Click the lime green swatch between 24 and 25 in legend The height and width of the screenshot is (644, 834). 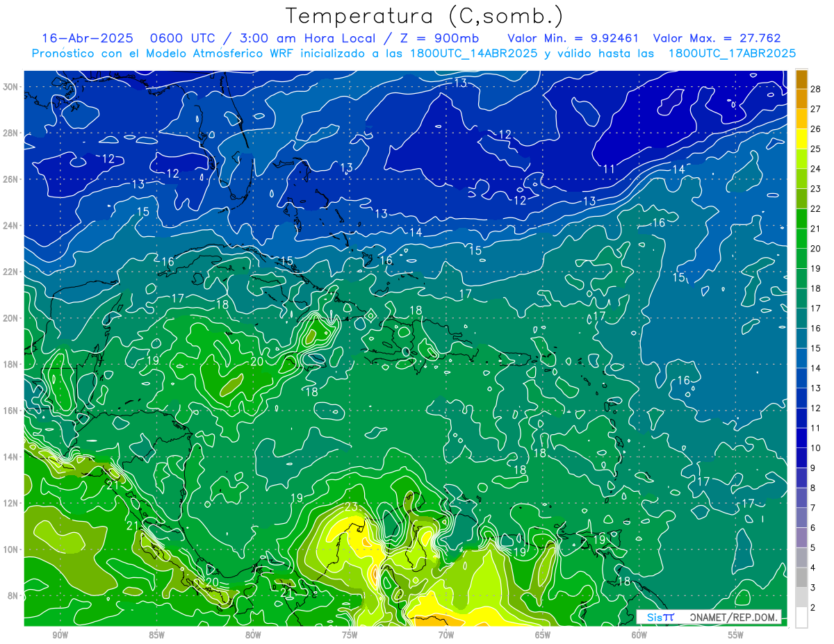[801, 159]
